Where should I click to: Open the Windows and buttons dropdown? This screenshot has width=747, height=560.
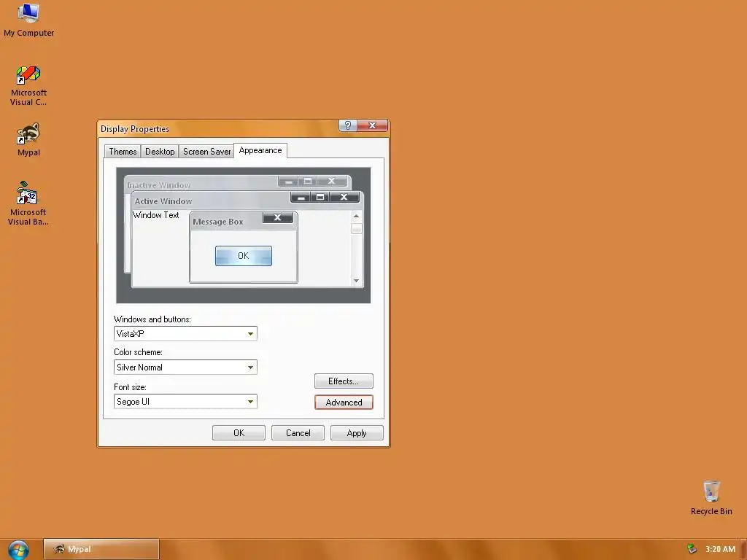pyautogui.click(x=185, y=334)
